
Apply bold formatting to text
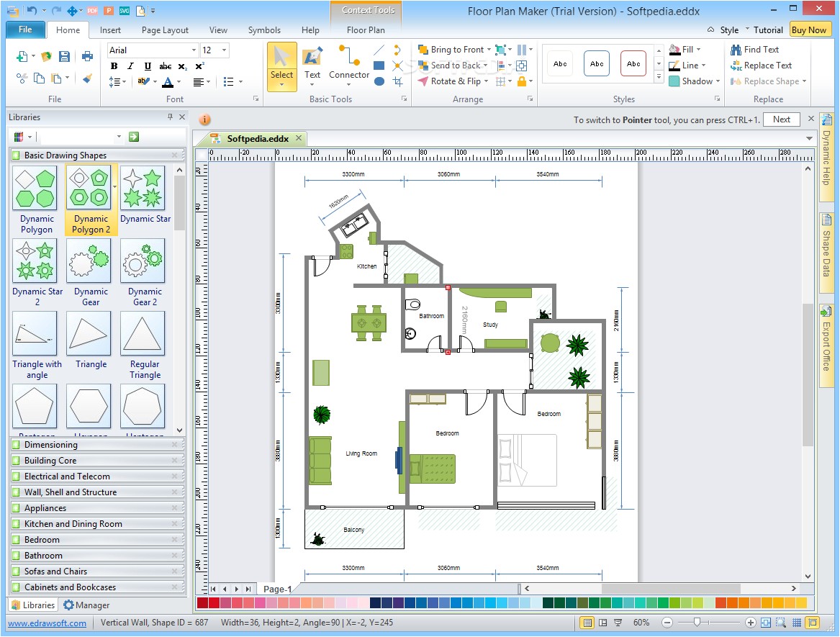click(x=113, y=65)
